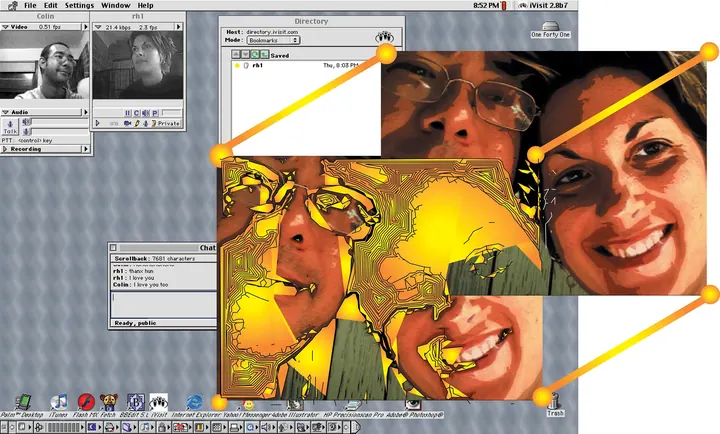
Task: Click Colin's local video preview
Action: click(45, 65)
